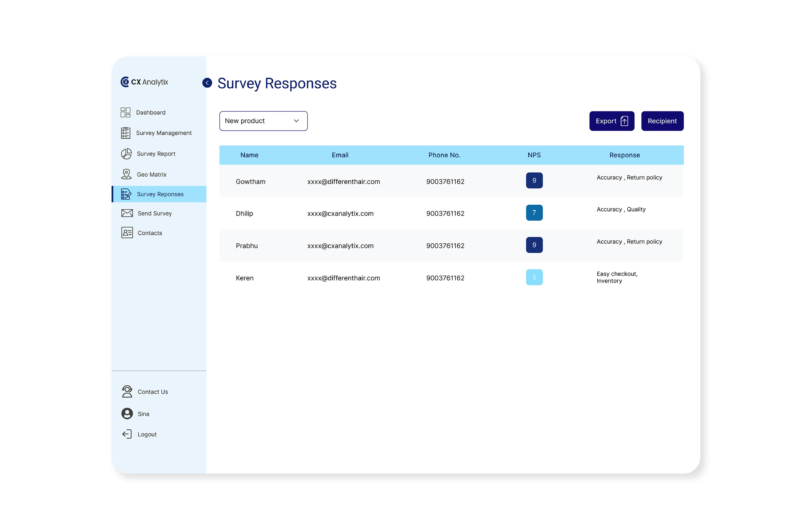Navigate to Geo Matrix

click(x=151, y=175)
